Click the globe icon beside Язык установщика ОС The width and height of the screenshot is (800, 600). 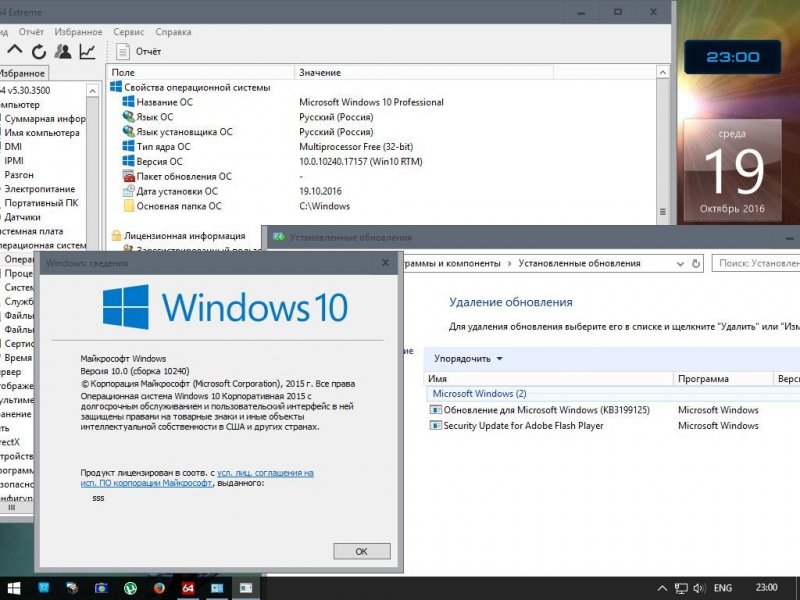129,132
